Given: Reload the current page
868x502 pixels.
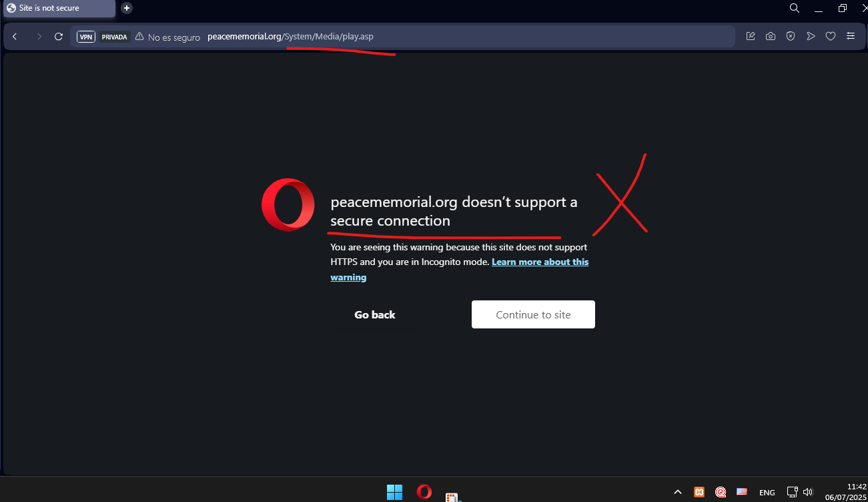Looking at the screenshot, I should [x=59, y=37].
